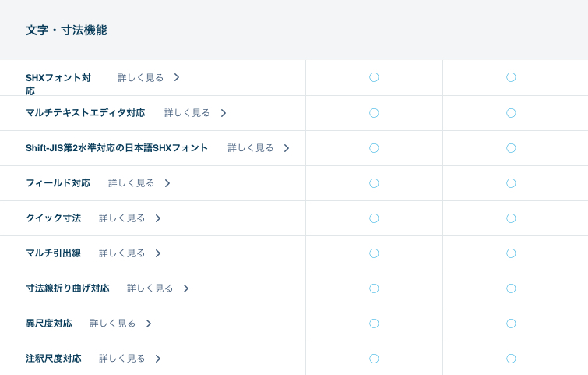
Task: Click second-column circle in マルチ引出線 row
Action: pos(511,253)
